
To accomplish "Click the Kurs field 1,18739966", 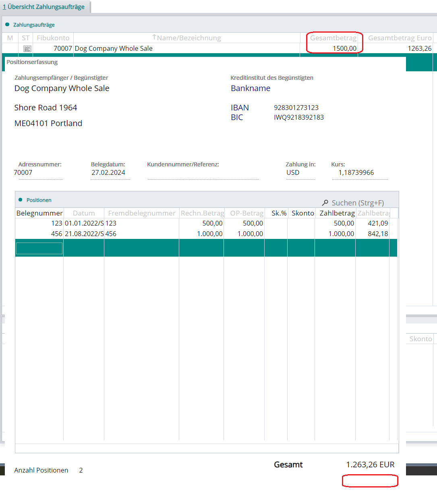I will click(360, 172).
